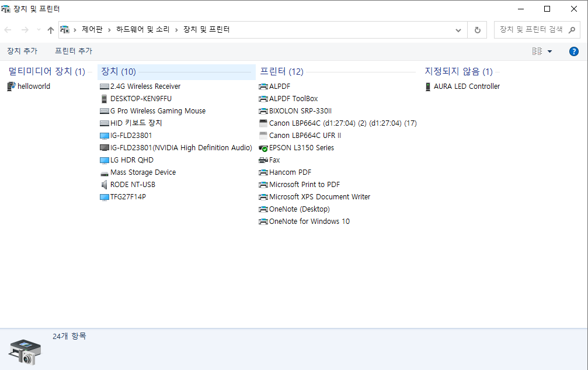Click the 하드웨어 및 소리 breadcrumb link
The image size is (588, 370).
[x=143, y=30]
